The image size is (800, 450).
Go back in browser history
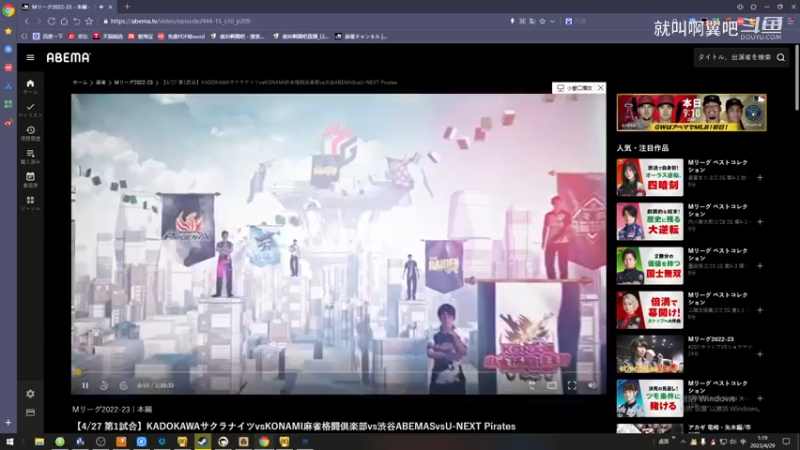(x=27, y=21)
